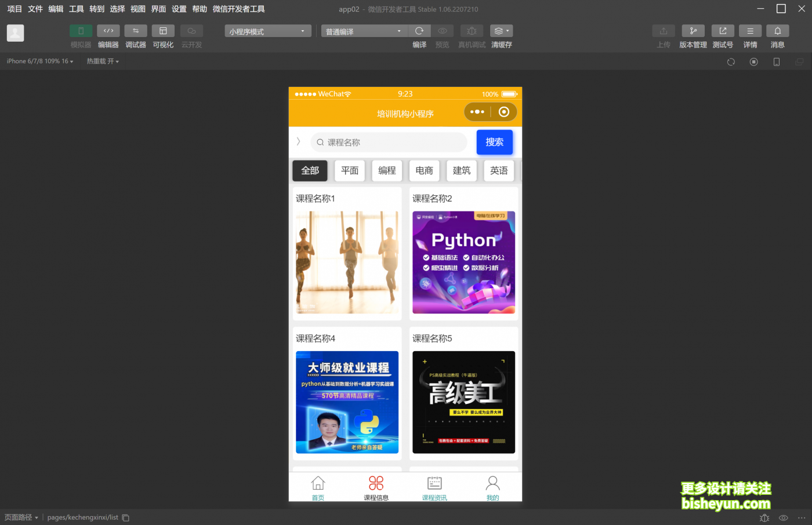The image size is (812, 525).
Task: Click the mini program more (•••) capsule button
Action: point(477,112)
